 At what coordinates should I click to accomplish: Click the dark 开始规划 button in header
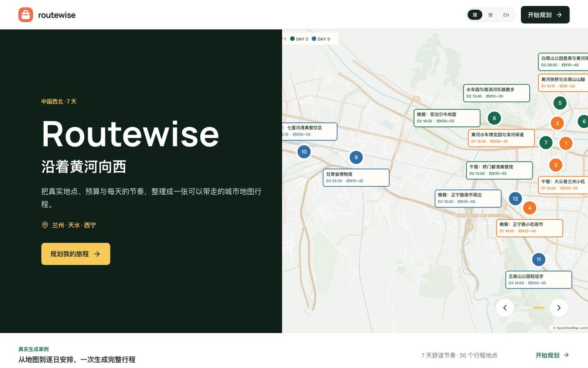pyautogui.click(x=545, y=15)
